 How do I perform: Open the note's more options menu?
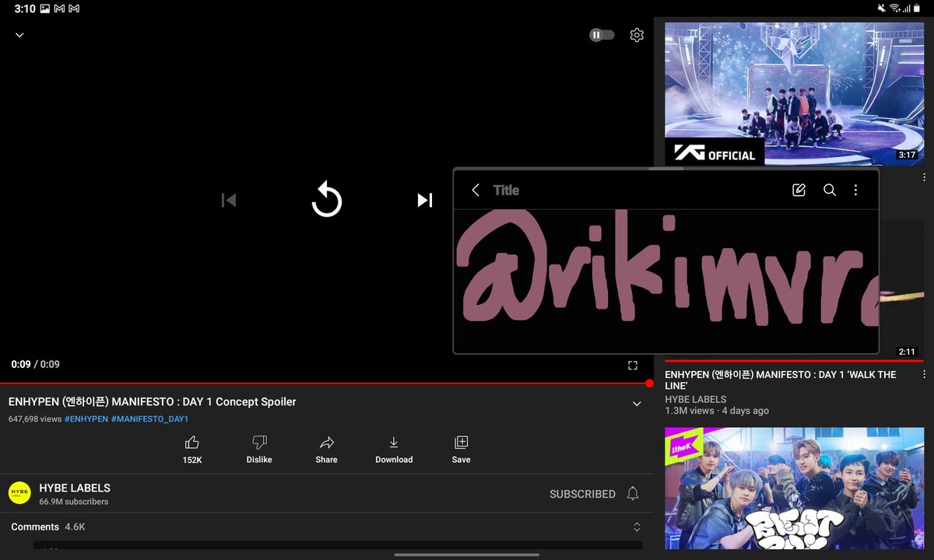point(855,190)
